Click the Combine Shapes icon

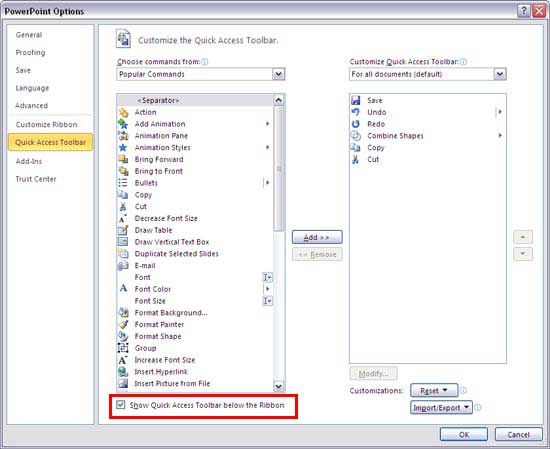point(356,136)
